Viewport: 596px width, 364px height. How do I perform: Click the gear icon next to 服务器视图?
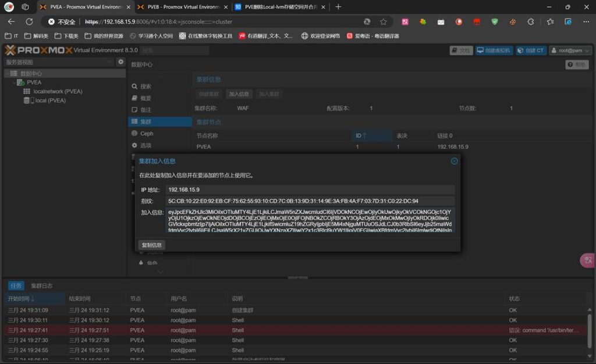pos(121,62)
